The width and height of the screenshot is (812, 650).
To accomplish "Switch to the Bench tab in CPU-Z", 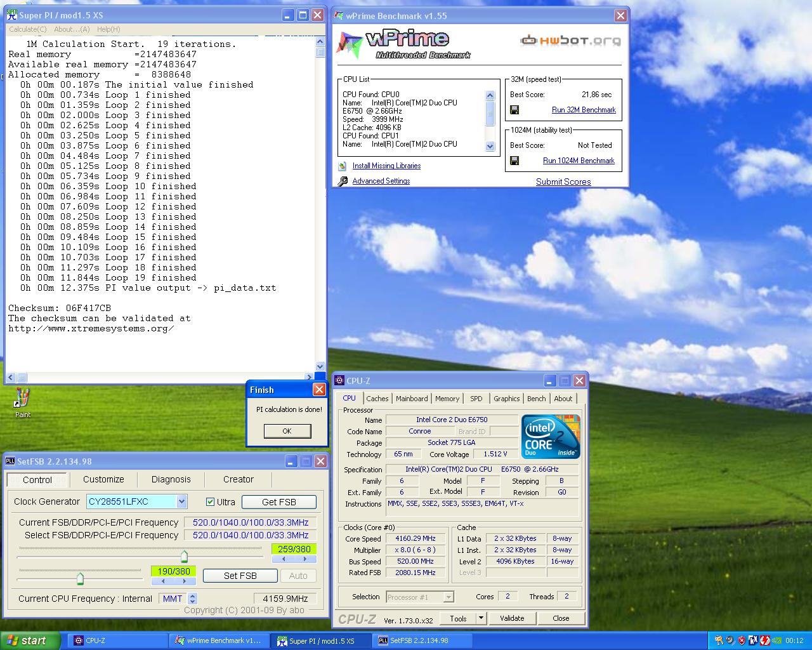I will 536,399.
